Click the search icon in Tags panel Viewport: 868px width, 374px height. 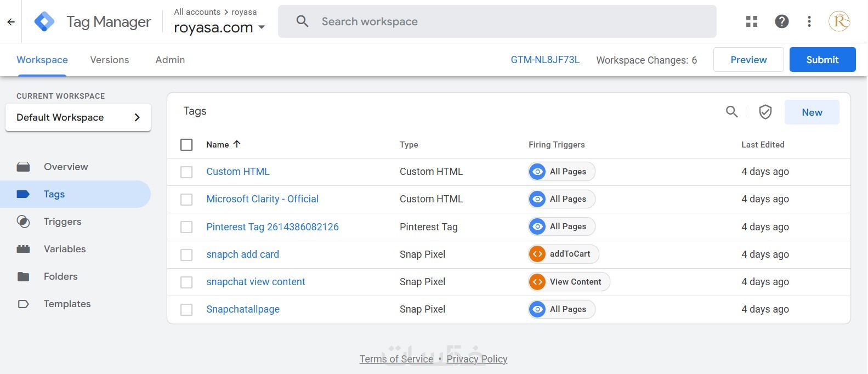tap(731, 112)
